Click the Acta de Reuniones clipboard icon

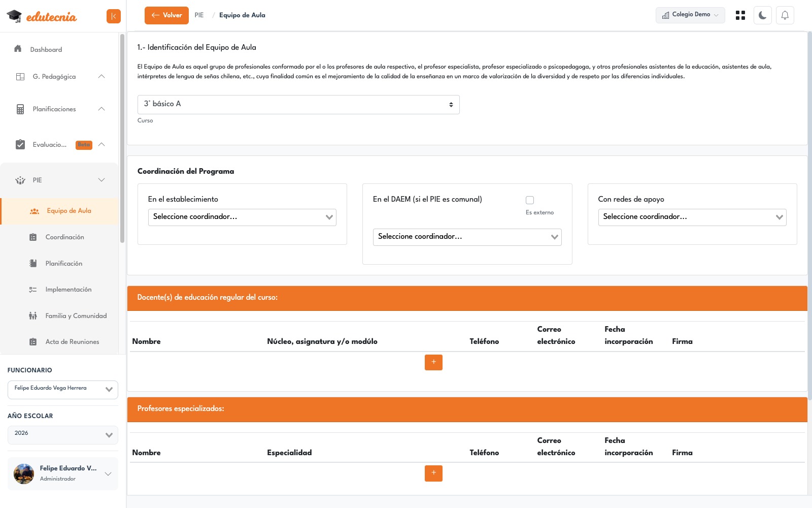coord(33,342)
